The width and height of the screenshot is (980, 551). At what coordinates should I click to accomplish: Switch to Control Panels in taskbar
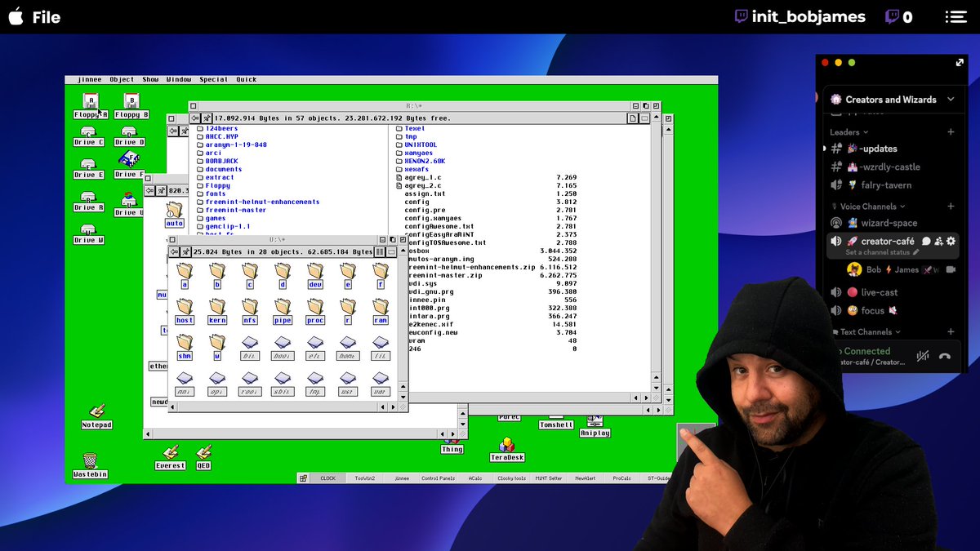click(438, 478)
